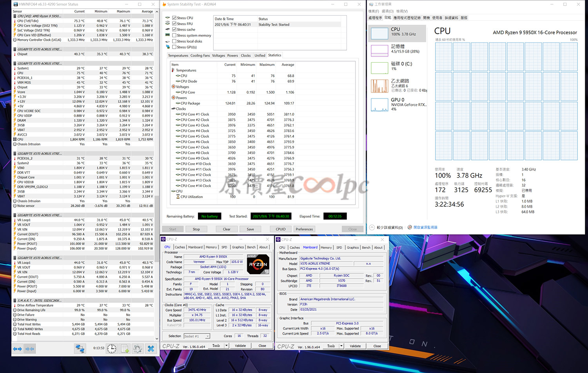Click HWiNFO collapse layout inward-arrows icon

click(x=30, y=349)
